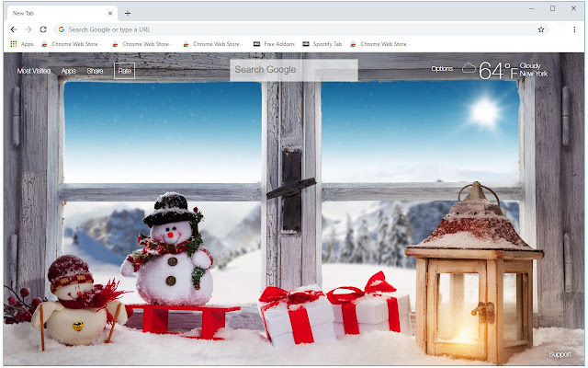Close the browser window

[573, 8]
